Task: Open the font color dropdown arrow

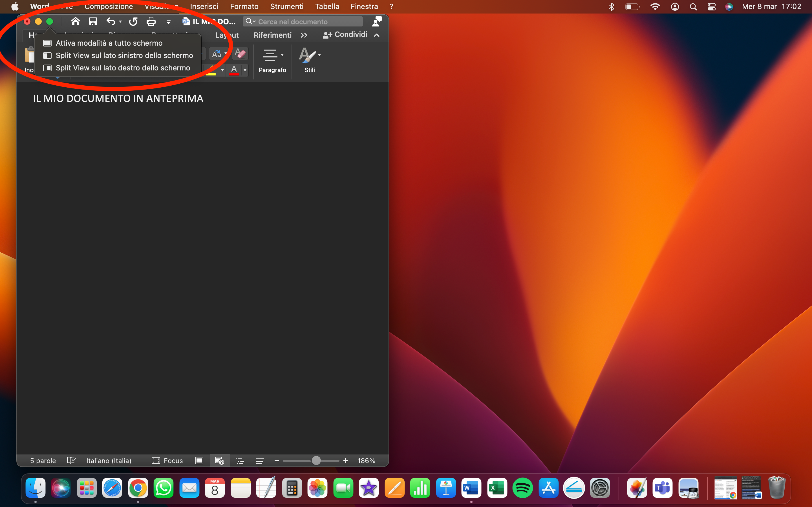Action: point(245,70)
